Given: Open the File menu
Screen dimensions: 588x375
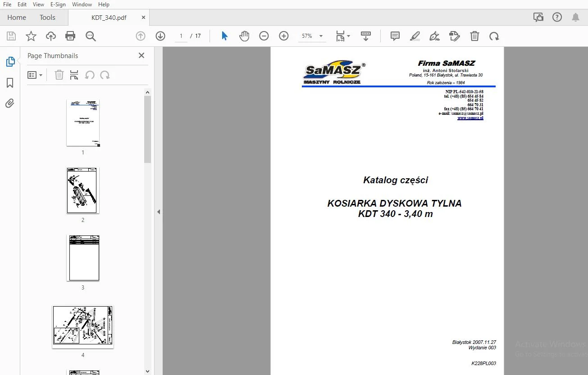Looking at the screenshot, I should coord(7,4).
